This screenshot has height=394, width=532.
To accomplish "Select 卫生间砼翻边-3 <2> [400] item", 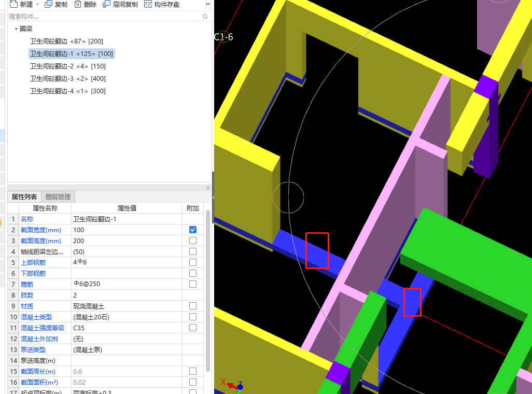I will (x=68, y=79).
